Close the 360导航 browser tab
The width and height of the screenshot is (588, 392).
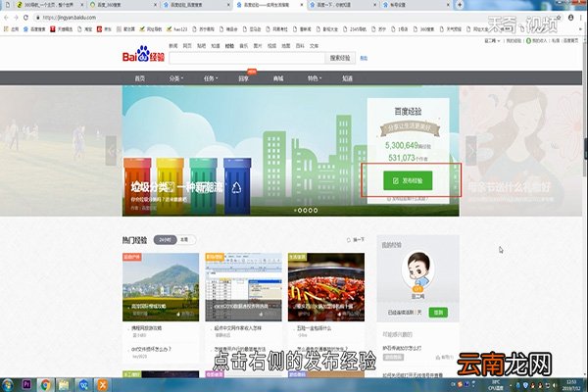coord(82,5)
